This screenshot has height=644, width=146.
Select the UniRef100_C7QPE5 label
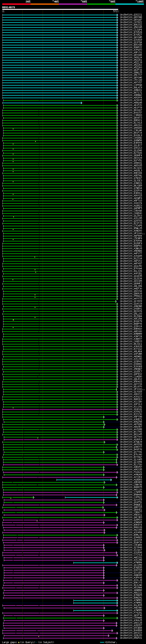131,492
